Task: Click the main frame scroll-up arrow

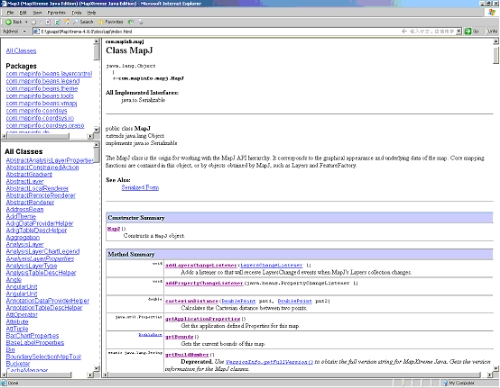Action: (x=496, y=41)
